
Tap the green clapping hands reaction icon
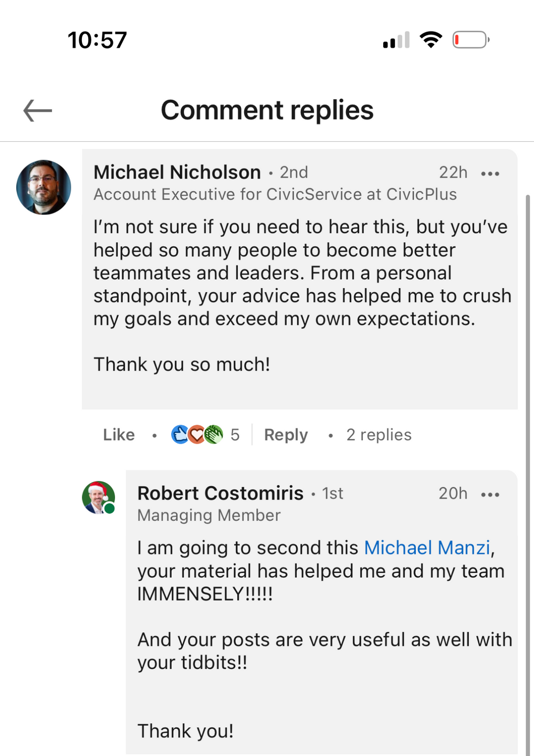click(213, 435)
